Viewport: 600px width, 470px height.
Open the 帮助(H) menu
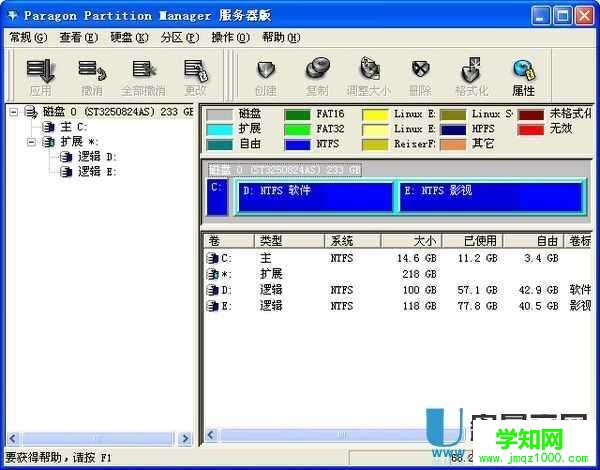[281, 38]
